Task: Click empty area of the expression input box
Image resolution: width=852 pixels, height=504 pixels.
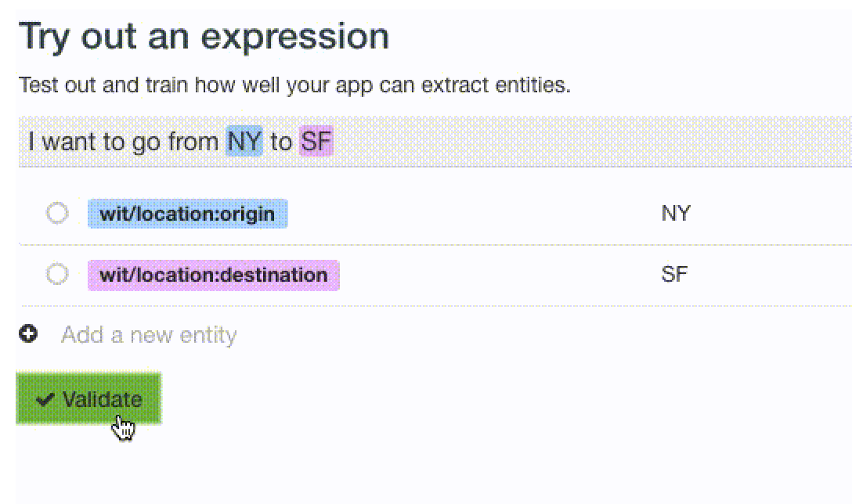Action: pos(592,141)
